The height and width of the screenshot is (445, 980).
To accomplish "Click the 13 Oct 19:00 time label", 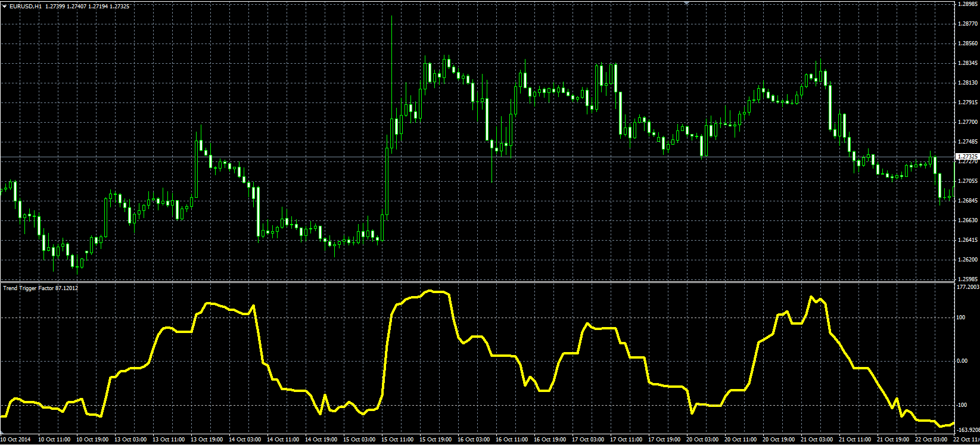I will coord(207,440).
